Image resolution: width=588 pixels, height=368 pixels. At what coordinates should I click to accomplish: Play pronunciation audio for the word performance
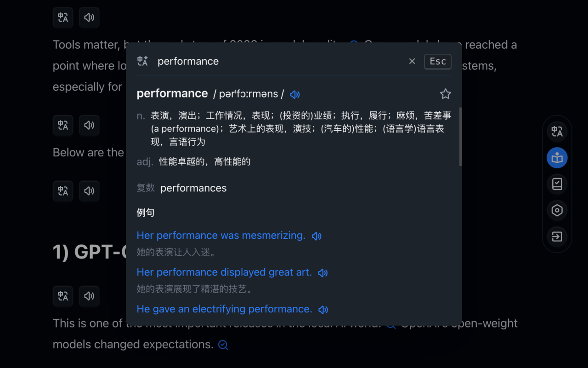point(295,94)
